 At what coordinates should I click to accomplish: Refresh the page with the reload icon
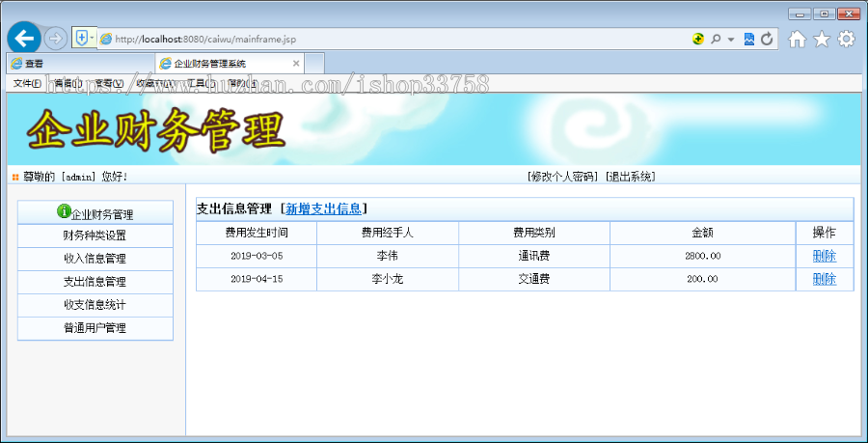click(767, 39)
